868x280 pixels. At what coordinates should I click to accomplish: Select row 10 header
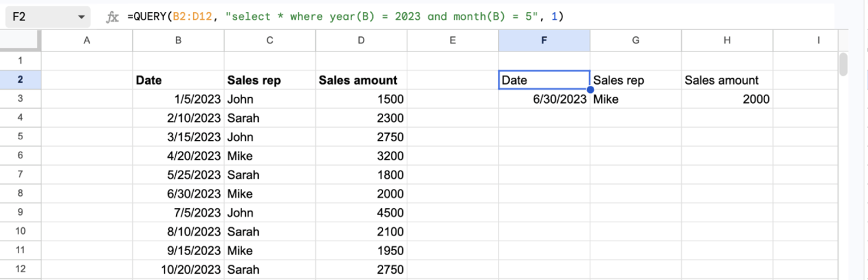[x=20, y=232]
